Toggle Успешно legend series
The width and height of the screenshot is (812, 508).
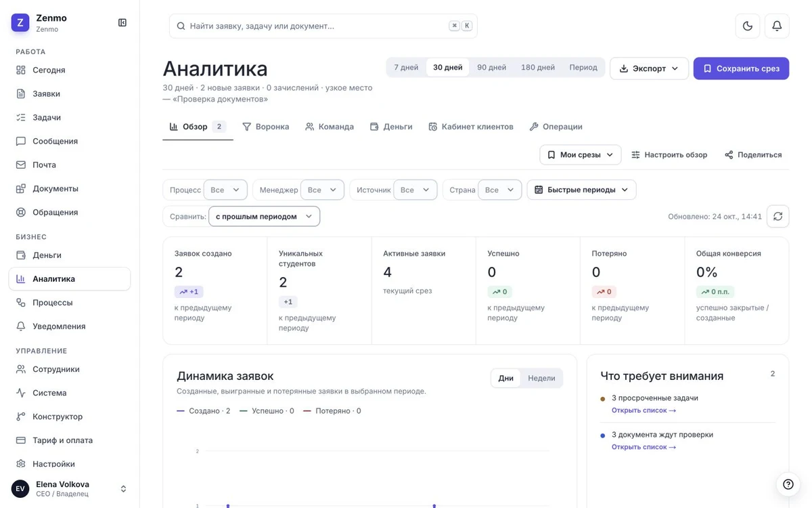267,410
